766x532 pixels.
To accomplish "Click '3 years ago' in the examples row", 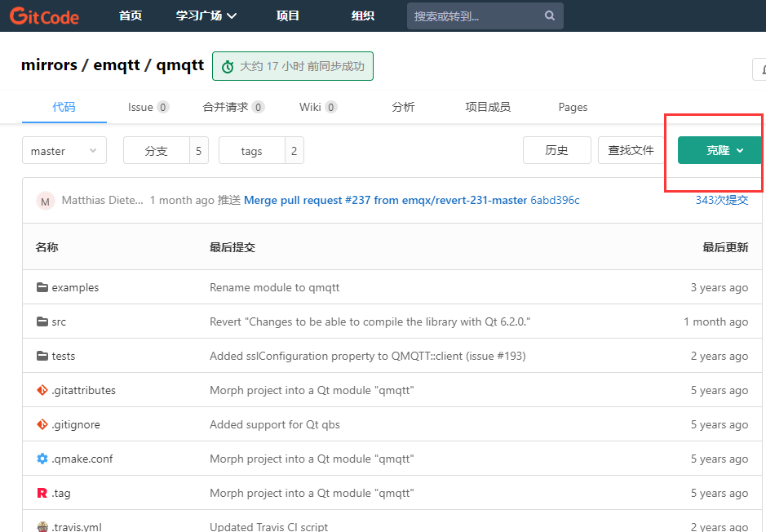I will [720, 287].
